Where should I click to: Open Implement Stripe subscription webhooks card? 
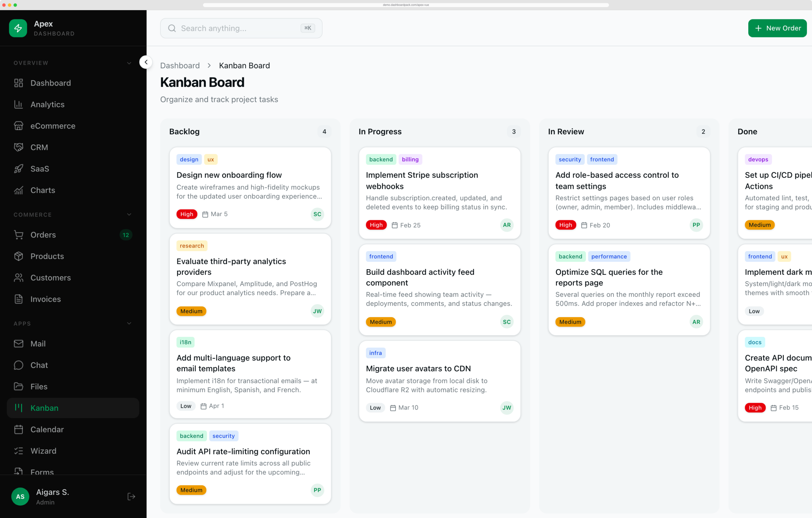[x=440, y=193]
